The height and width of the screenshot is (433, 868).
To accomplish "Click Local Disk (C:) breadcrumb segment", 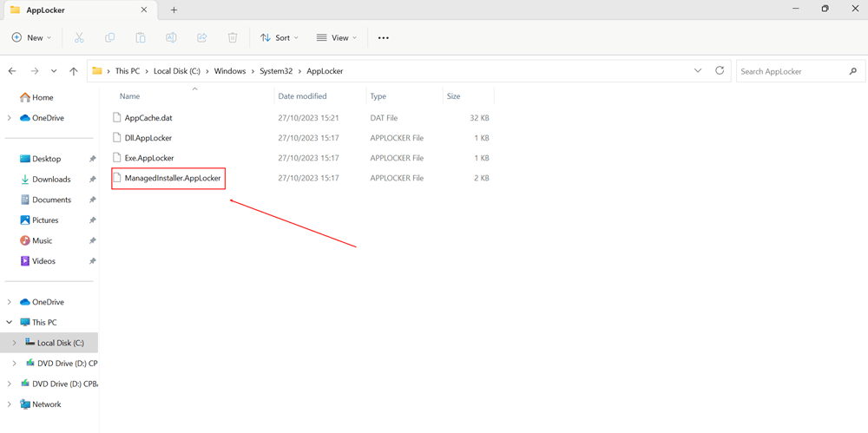I will pyautogui.click(x=176, y=71).
